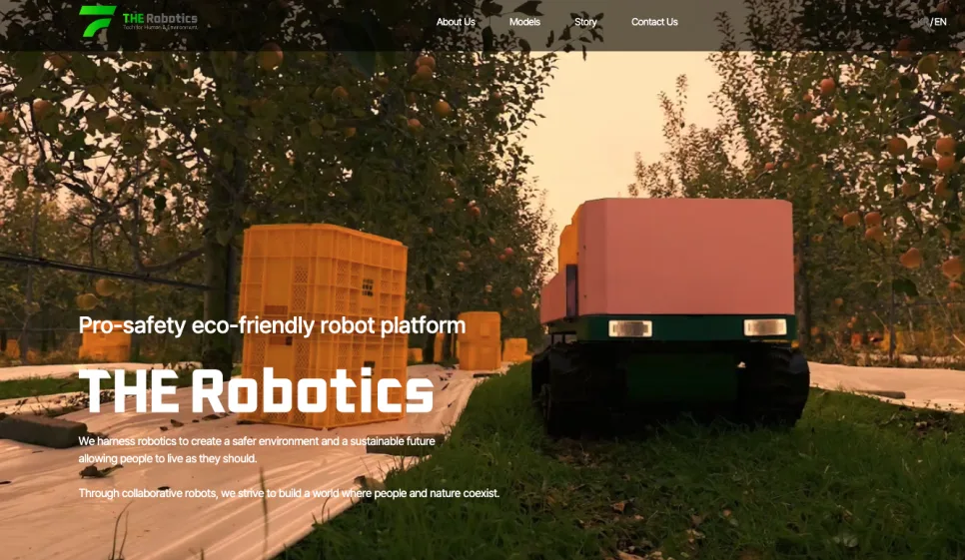Click the 'Through collaborative robots' sentence
The width and height of the screenshot is (965, 560).
click(289, 493)
